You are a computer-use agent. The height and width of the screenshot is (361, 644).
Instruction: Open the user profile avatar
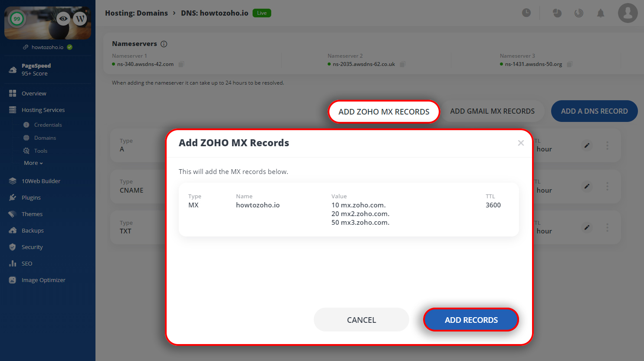click(628, 13)
